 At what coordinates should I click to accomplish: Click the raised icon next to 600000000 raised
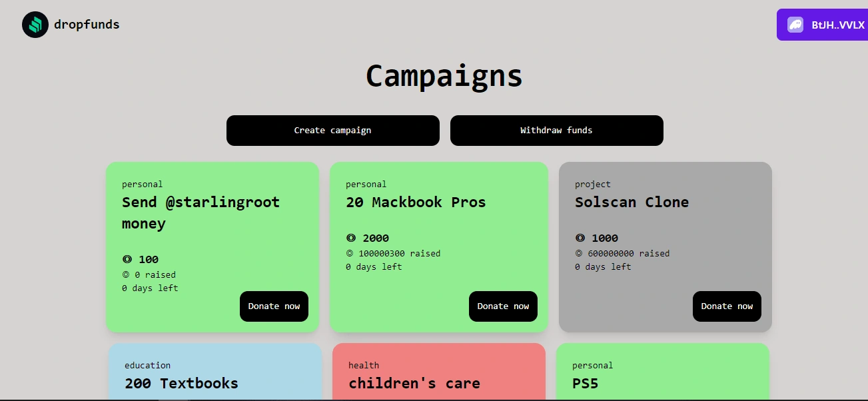(578, 253)
